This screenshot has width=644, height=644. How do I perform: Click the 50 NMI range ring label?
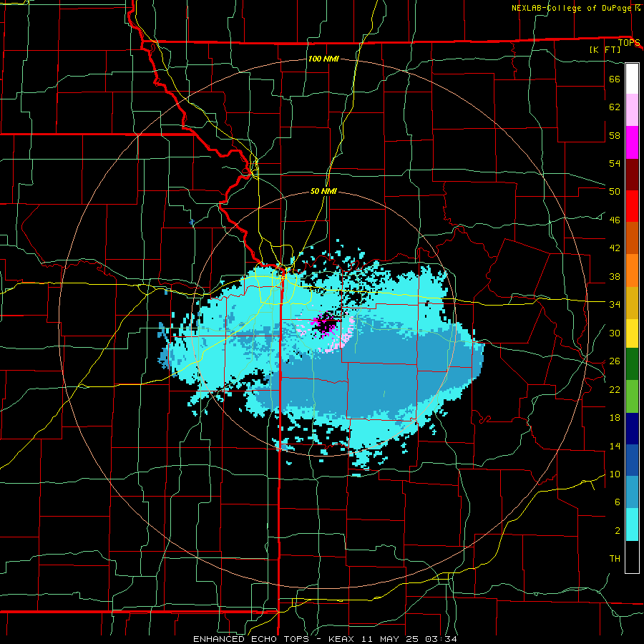point(323,191)
